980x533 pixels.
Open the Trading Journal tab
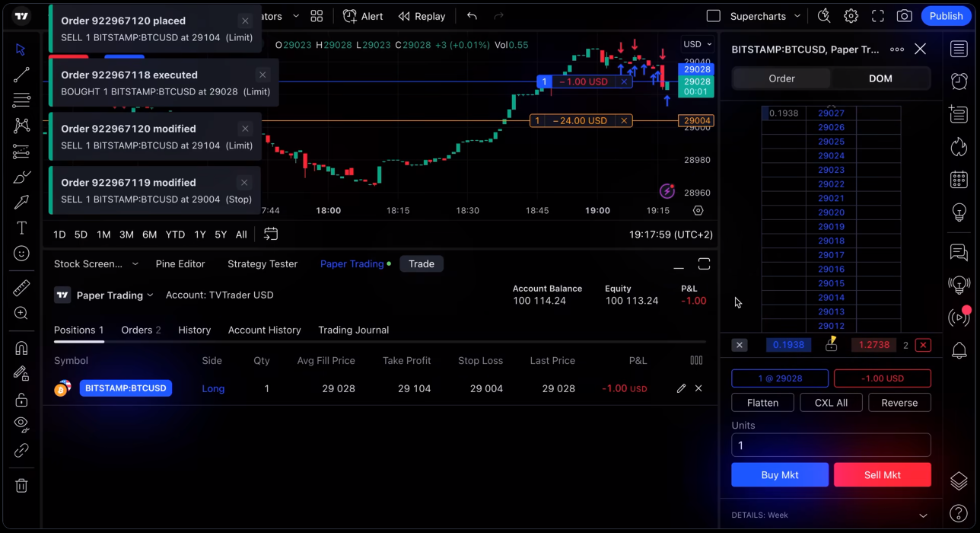click(353, 330)
